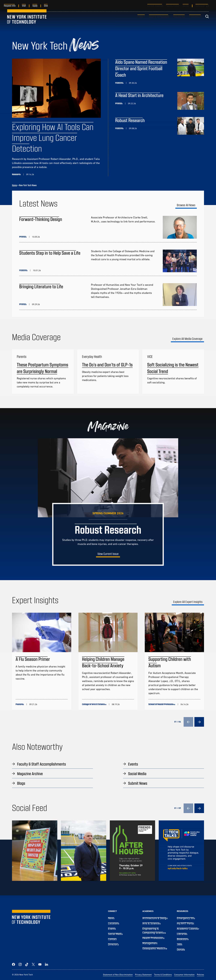Open Academic Calendar footer link
This screenshot has height=980, width=216.
[x=188, y=929]
